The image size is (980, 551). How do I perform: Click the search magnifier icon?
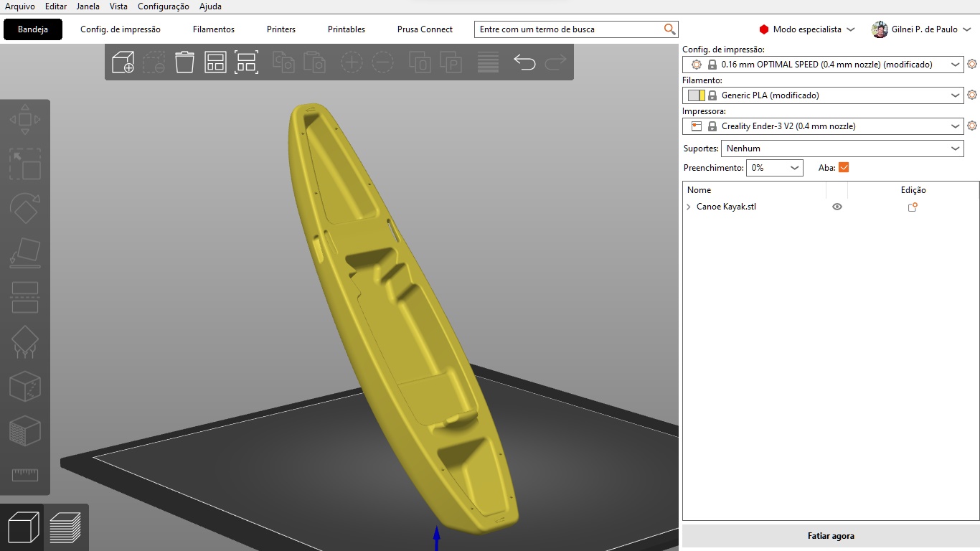(x=669, y=29)
